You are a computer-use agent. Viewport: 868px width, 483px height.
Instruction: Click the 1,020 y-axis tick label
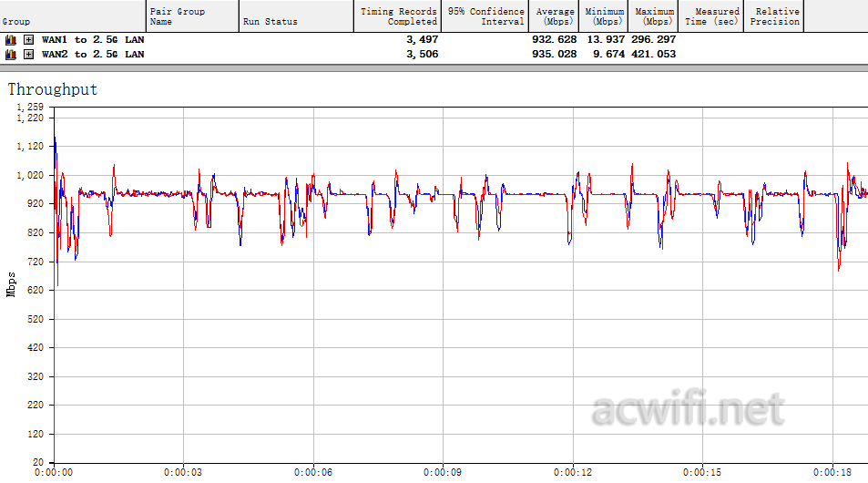point(30,176)
